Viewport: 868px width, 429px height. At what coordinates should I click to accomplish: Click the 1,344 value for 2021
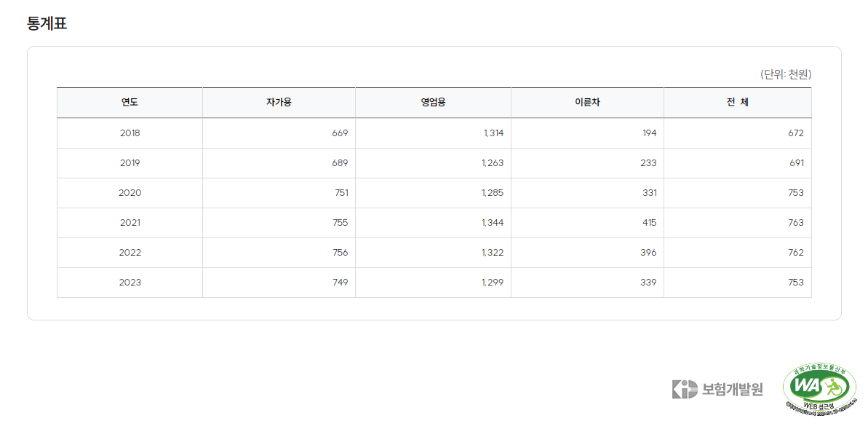[x=493, y=223]
